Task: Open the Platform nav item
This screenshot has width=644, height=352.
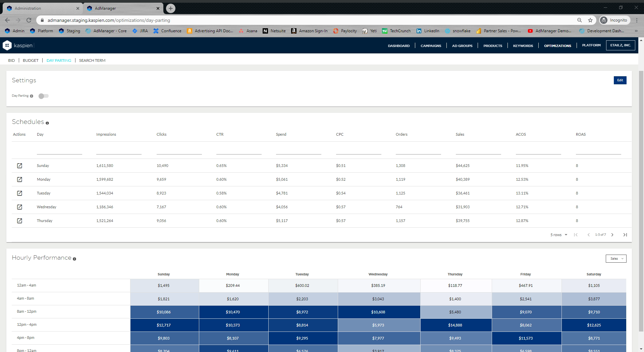Action: point(591,45)
